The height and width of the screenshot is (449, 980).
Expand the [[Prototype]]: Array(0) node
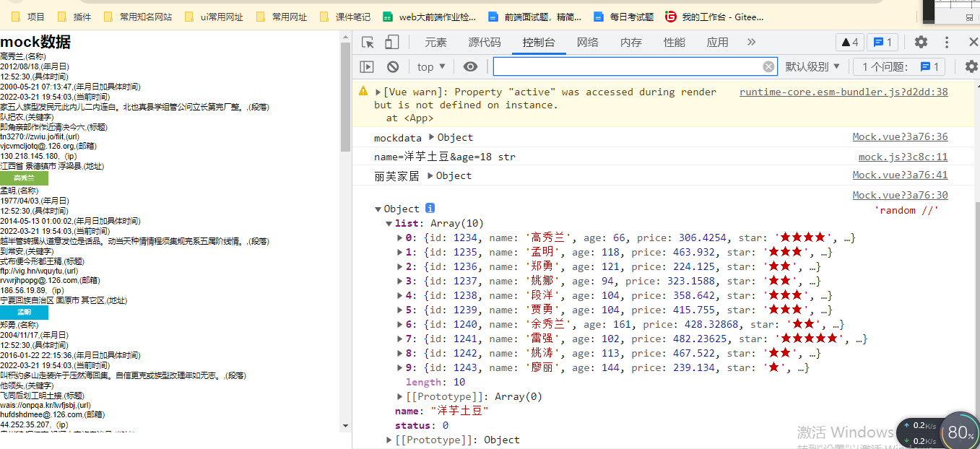coord(400,397)
